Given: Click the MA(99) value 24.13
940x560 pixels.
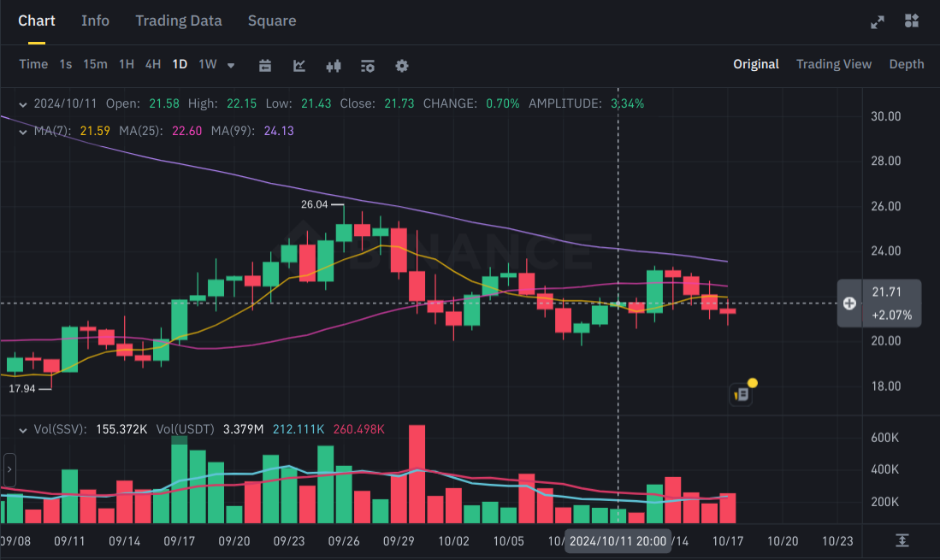Looking at the screenshot, I should click(x=279, y=131).
